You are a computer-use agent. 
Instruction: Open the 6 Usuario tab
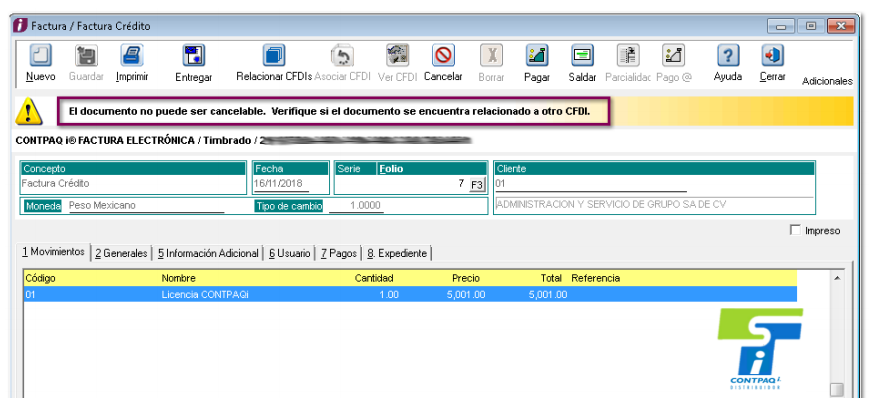(289, 254)
